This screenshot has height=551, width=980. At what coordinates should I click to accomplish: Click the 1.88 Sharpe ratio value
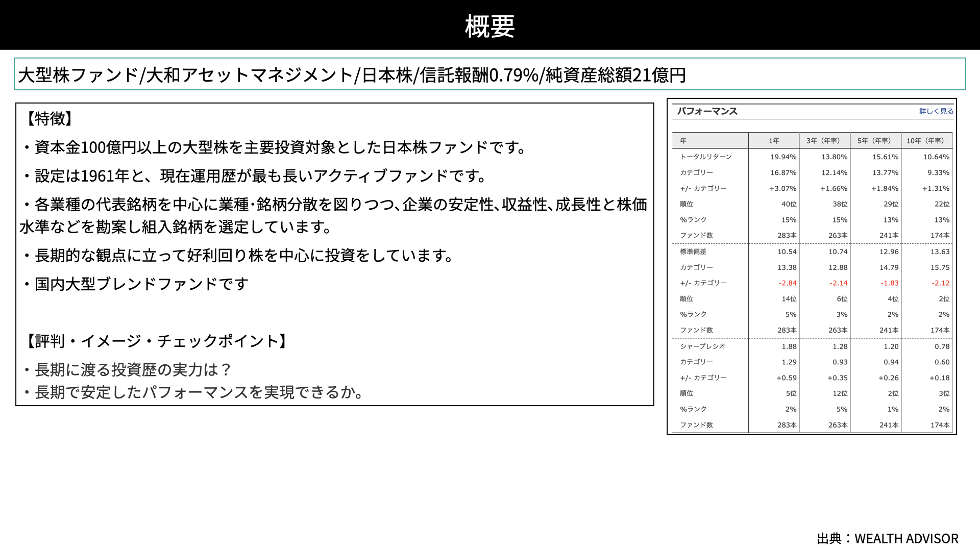pyautogui.click(x=789, y=346)
